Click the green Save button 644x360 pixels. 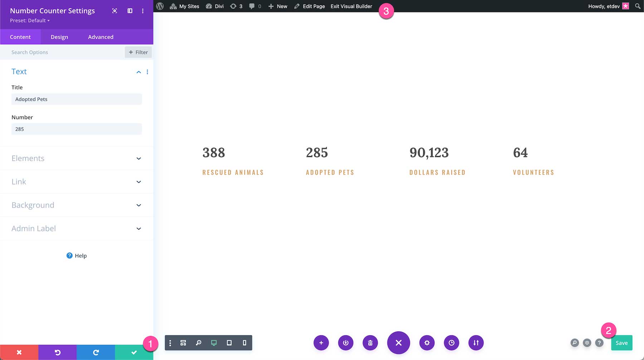tap(622, 343)
